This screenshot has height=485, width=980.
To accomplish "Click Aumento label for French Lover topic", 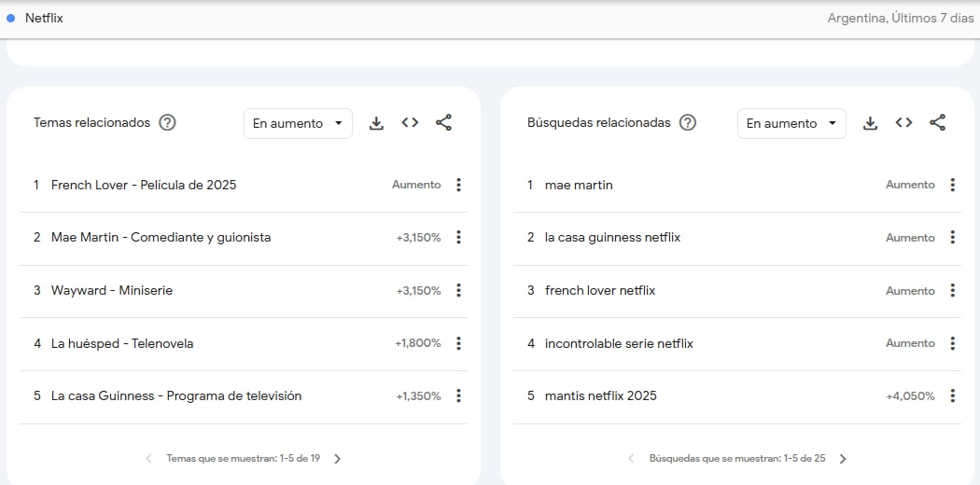I will [416, 185].
